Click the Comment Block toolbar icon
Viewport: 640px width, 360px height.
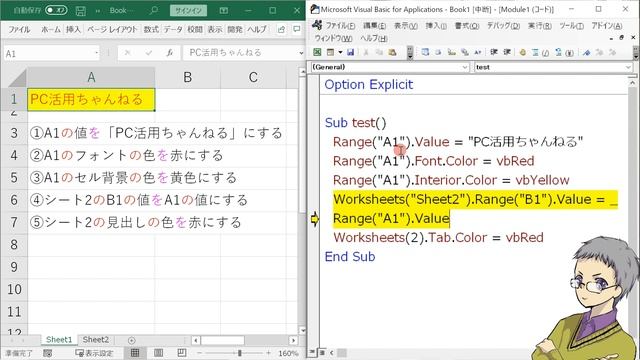(536, 52)
